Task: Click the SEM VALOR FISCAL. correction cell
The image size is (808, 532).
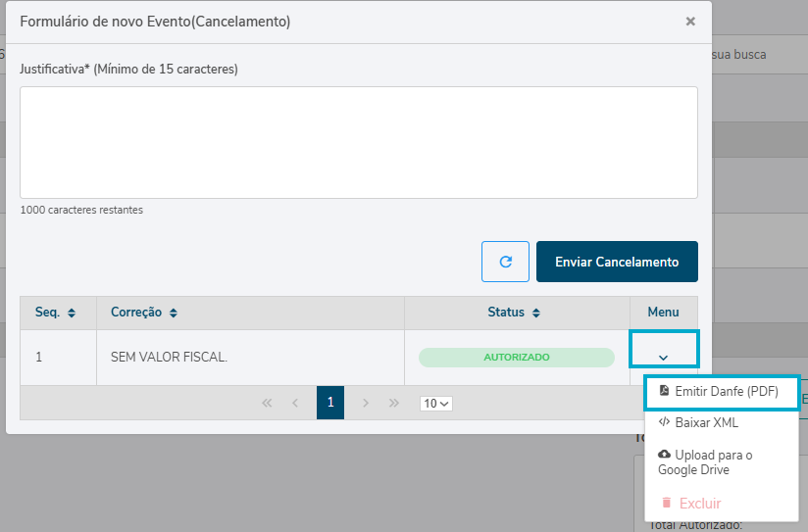Action: [x=169, y=358]
